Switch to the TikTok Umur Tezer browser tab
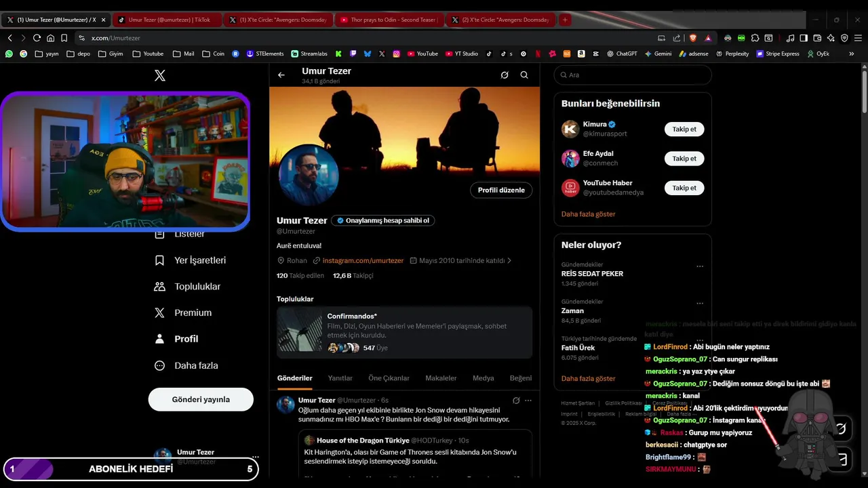The image size is (868, 488). (167, 20)
